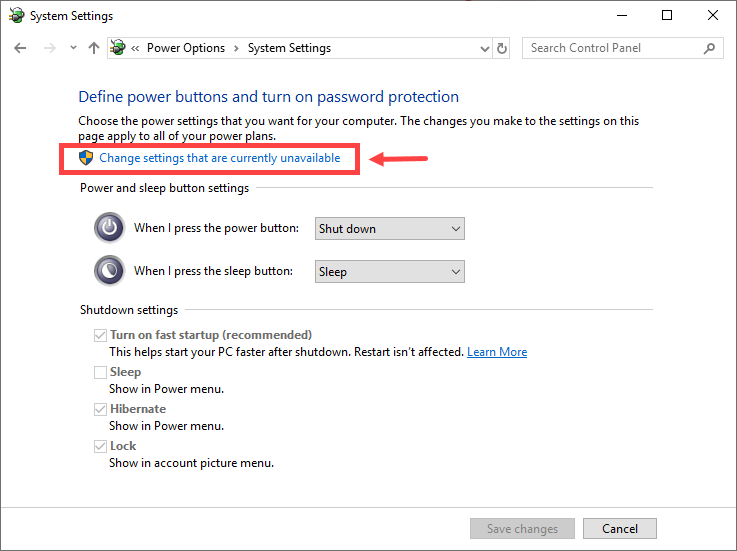Toggle the Lock checkbox
The width and height of the screenshot is (737, 551).
100,446
